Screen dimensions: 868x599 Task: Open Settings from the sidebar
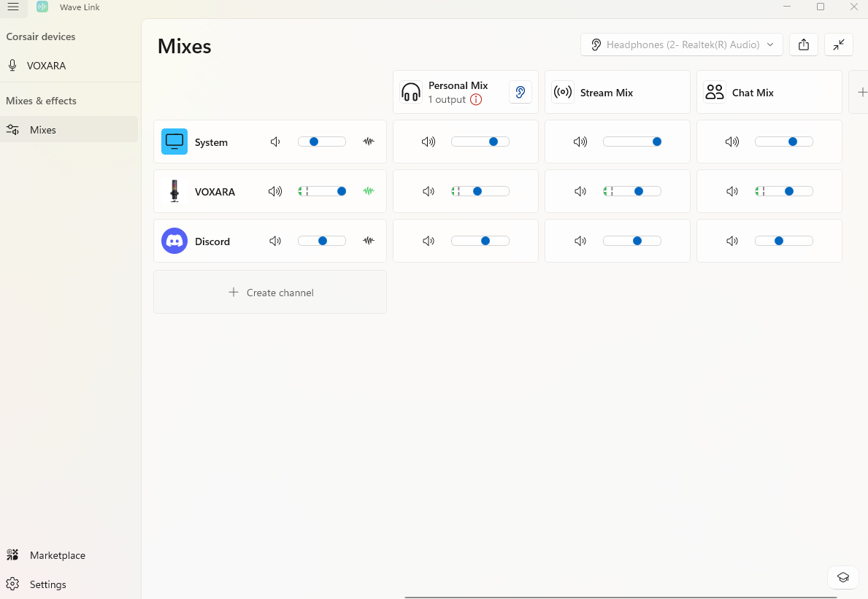(69, 584)
